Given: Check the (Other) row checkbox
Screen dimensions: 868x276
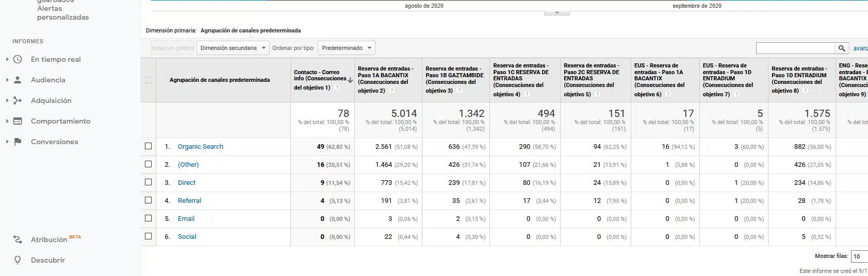Looking at the screenshot, I should pos(149,164).
